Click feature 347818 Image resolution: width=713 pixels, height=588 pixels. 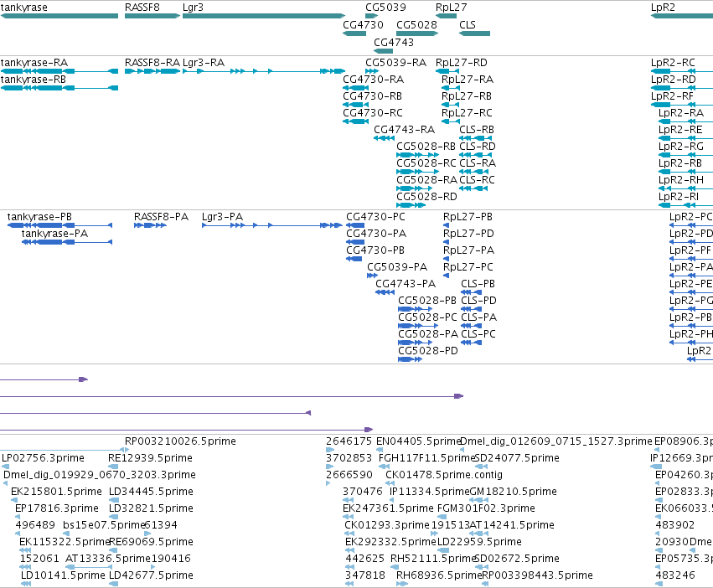pos(365,575)
